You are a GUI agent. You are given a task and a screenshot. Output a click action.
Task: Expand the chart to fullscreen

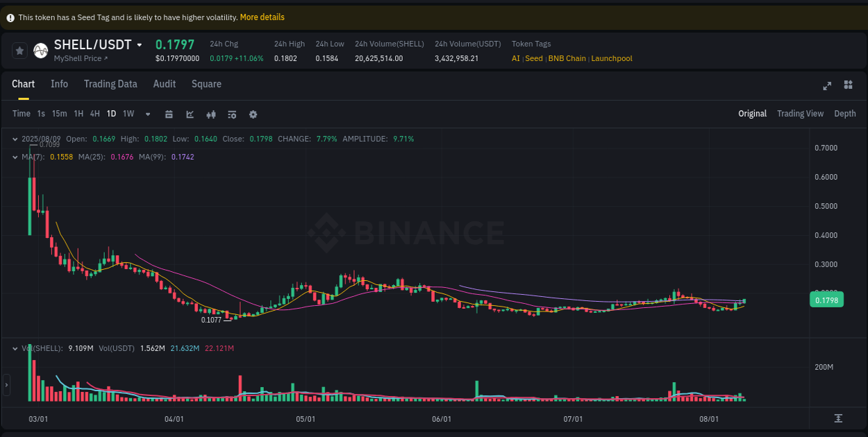[x=827, y=85]
